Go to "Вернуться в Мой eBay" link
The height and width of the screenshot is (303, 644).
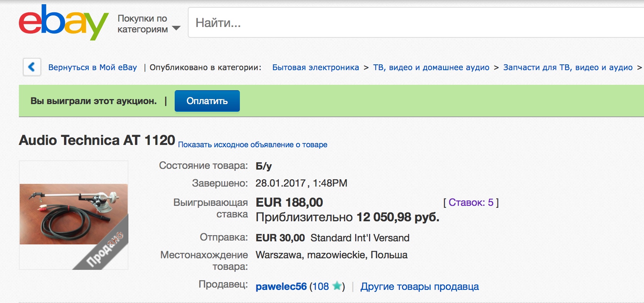point(93,67)
